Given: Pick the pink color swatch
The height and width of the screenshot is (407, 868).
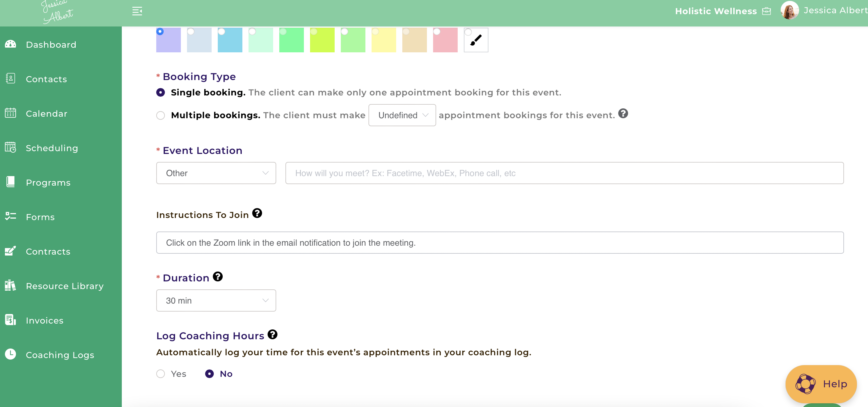Looking at the screenshot, I should pyautogui.click(x=445, y=40).
